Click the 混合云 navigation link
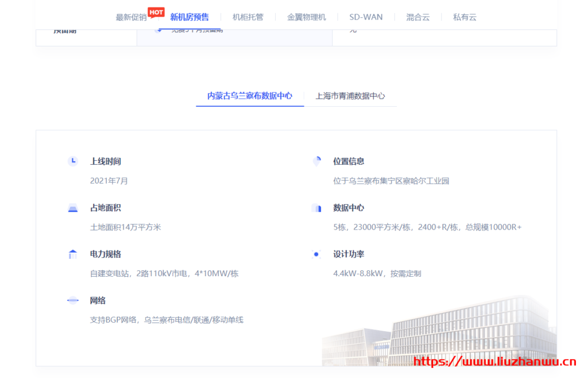 (x=417, y=17)
